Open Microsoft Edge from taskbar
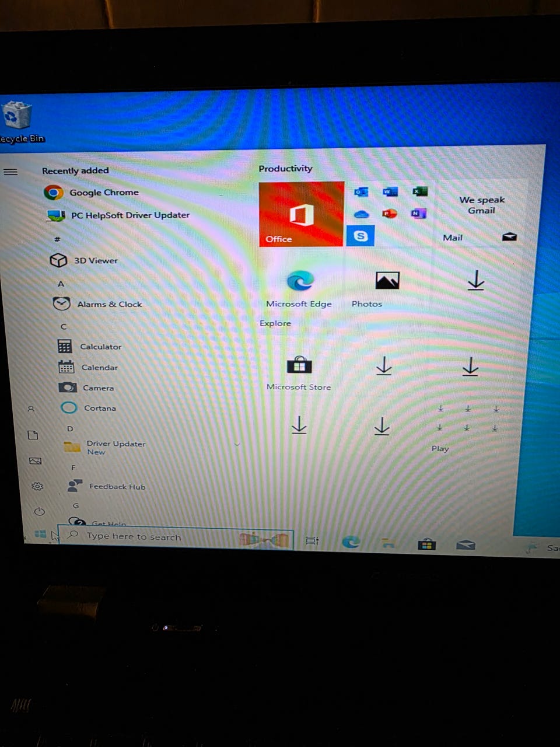This screenshot has width=560, height=747. click(351, 542)
